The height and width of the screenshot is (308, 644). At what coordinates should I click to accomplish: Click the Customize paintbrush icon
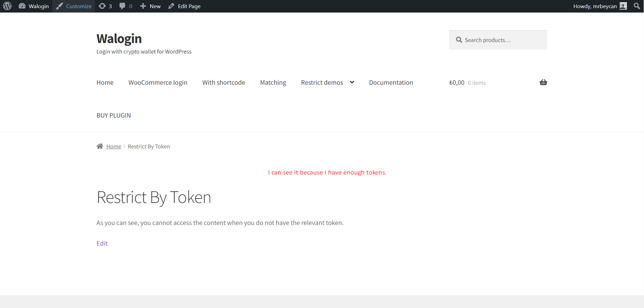pyautogui.click(x=60, y=6)
